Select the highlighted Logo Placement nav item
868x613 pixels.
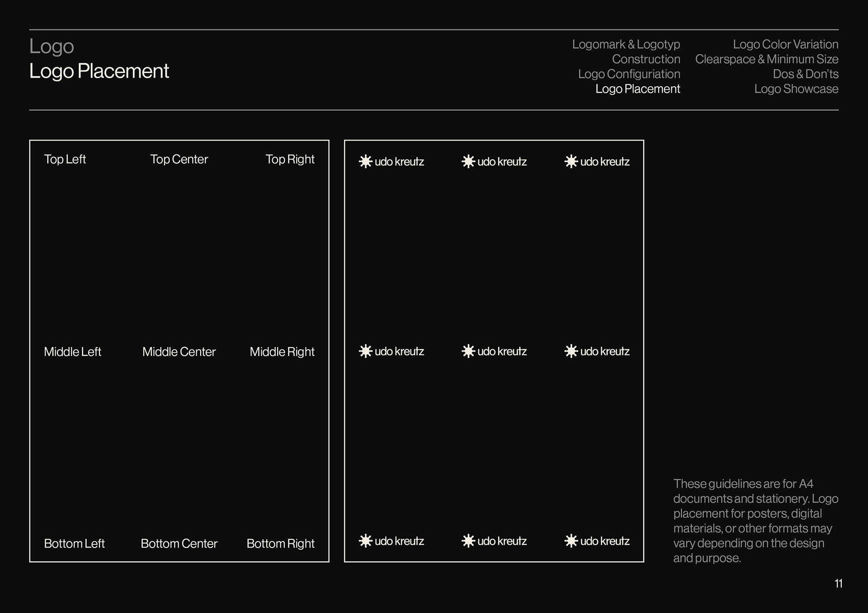tap(637, 89)
